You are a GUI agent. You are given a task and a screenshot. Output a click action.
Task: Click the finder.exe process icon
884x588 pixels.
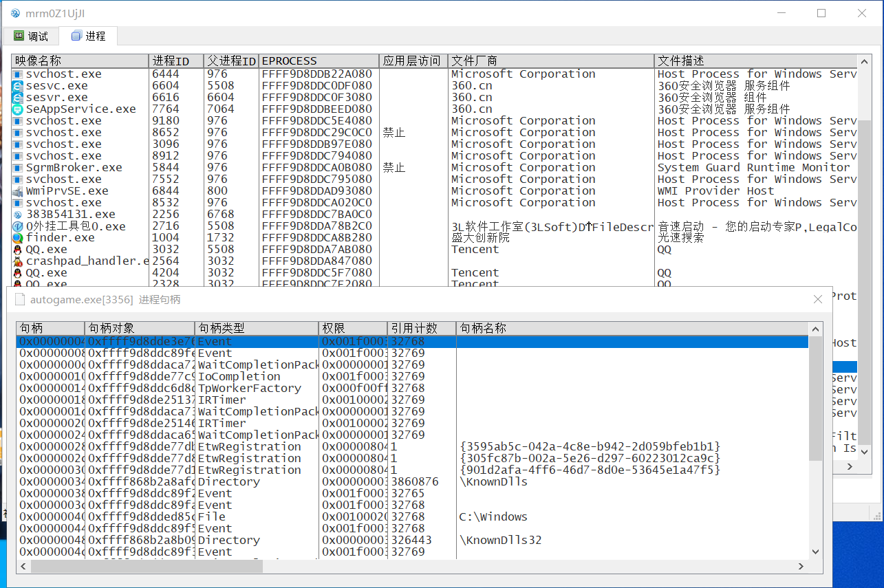[18, 238]
